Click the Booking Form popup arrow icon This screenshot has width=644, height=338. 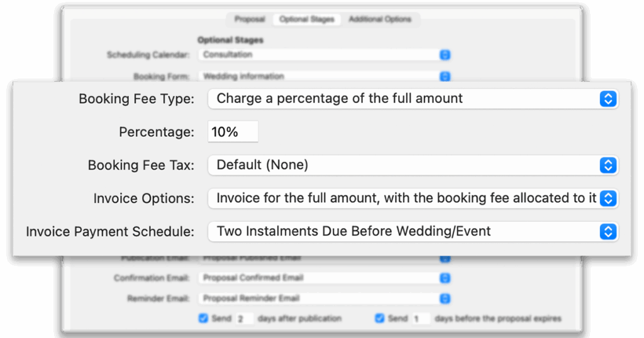pyautogui.click(x=445, y=76)
